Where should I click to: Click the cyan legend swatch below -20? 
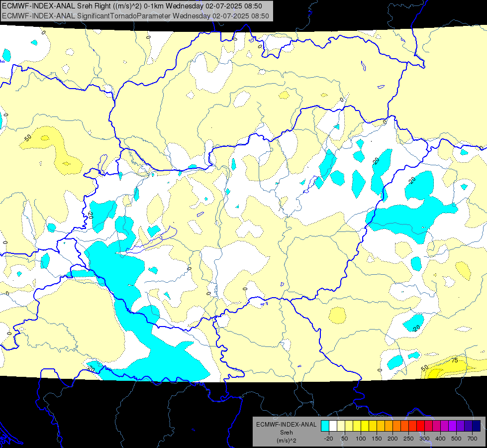coord(325,426)
